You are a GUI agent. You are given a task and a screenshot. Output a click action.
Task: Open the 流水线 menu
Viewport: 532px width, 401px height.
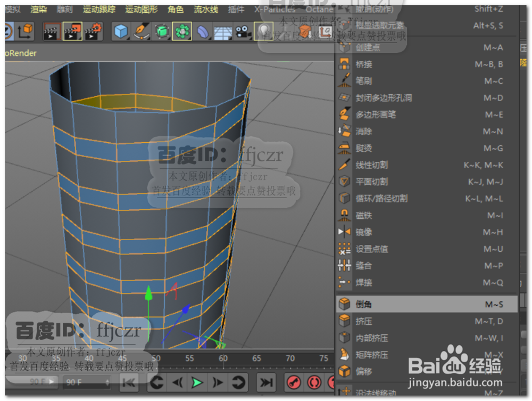[205, 9]
